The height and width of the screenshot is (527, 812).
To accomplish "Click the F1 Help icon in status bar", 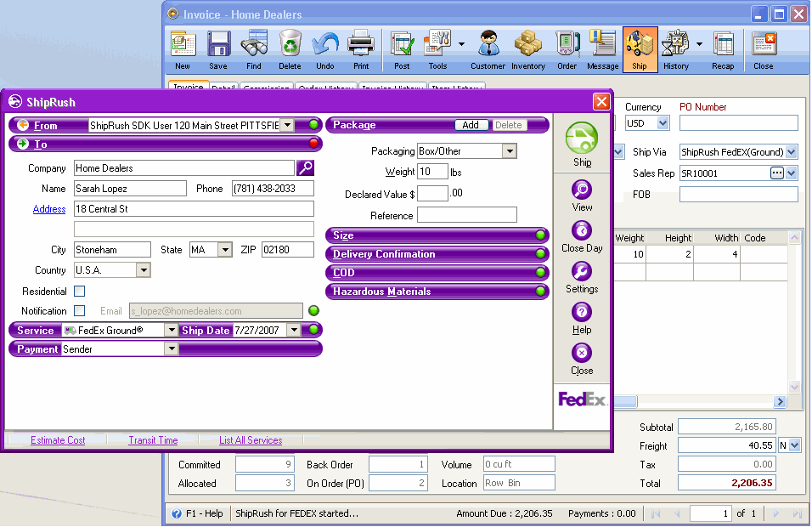I will [x=177, y=513].
